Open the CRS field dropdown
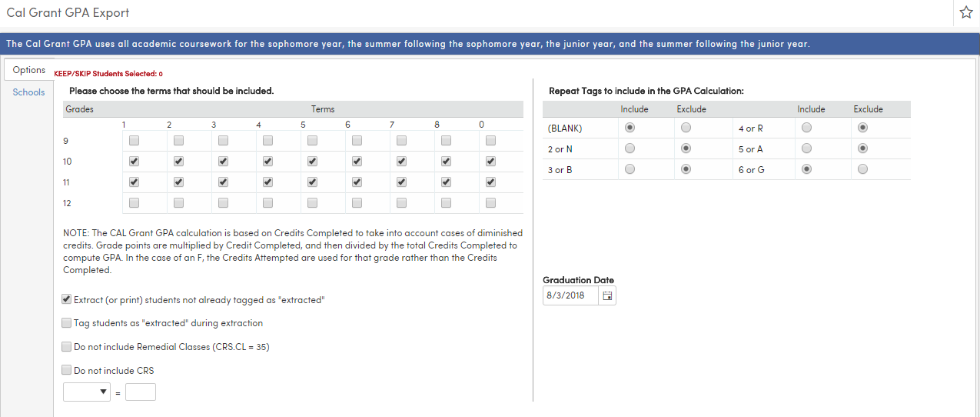980x417 pixels. [87, 392]
